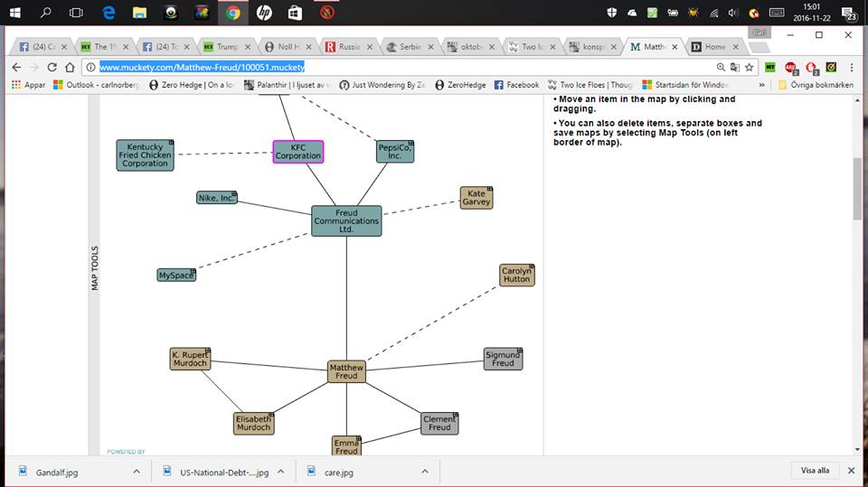Expand options arrow for care.jpg download

tap(426, 471)
